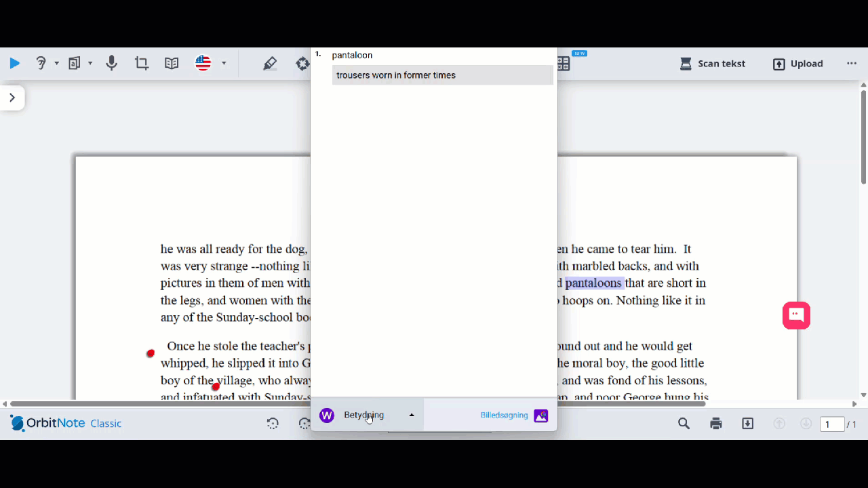Click the scroll right arrow on horizontal scrollbar
The image size is (868, 488).
(854, 404)
